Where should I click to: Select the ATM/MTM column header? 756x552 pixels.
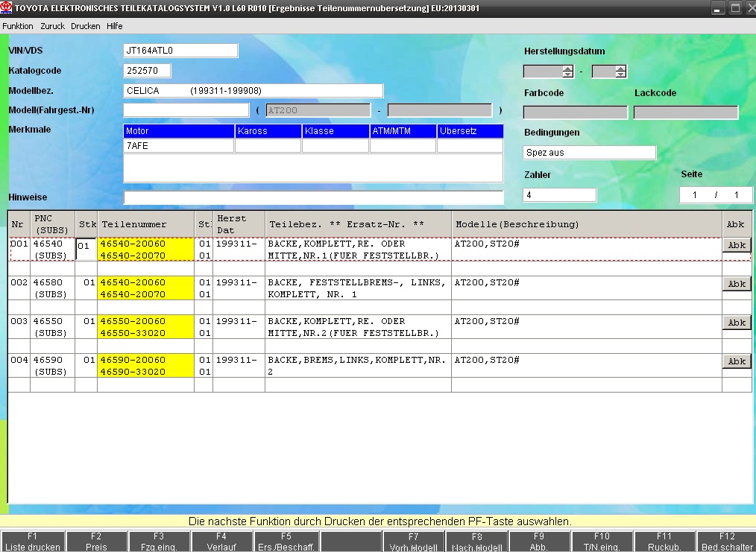click(x=403, y=131)
